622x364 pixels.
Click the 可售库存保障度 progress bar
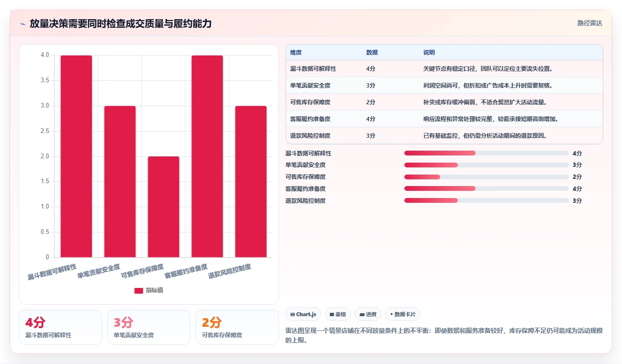[x=486, y=177]
